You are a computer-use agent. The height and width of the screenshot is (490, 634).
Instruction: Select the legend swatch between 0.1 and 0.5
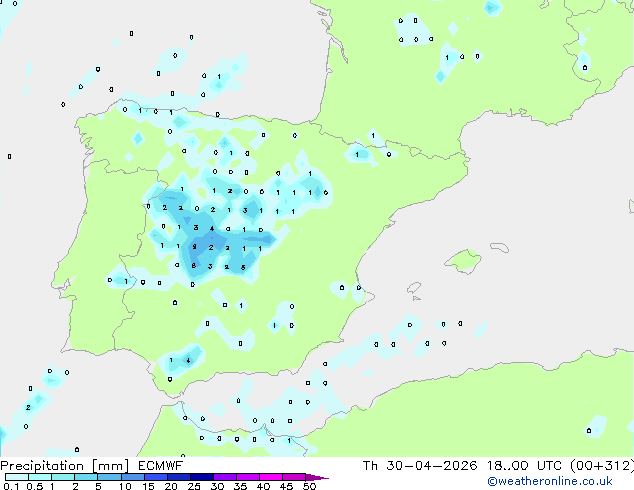(17, 477)
